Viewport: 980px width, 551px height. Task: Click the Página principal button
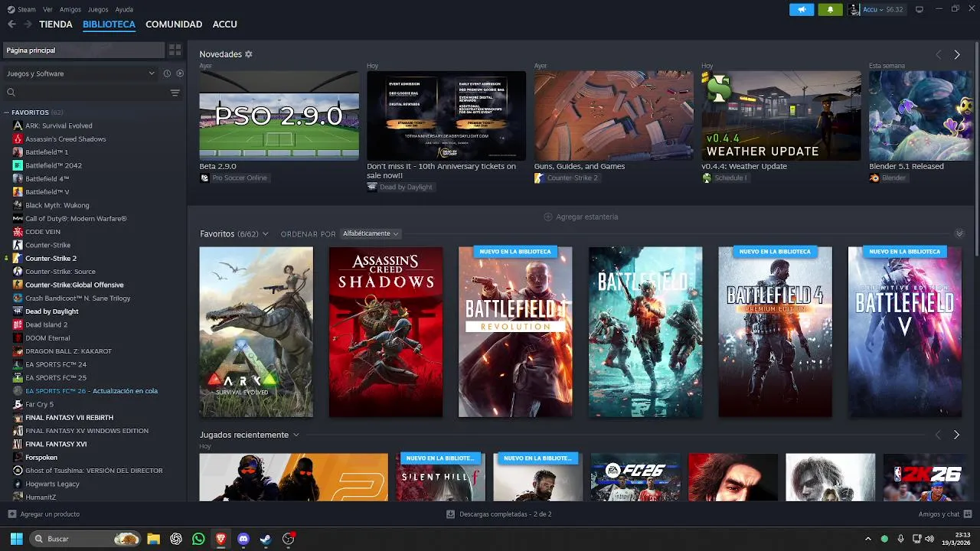83,50
